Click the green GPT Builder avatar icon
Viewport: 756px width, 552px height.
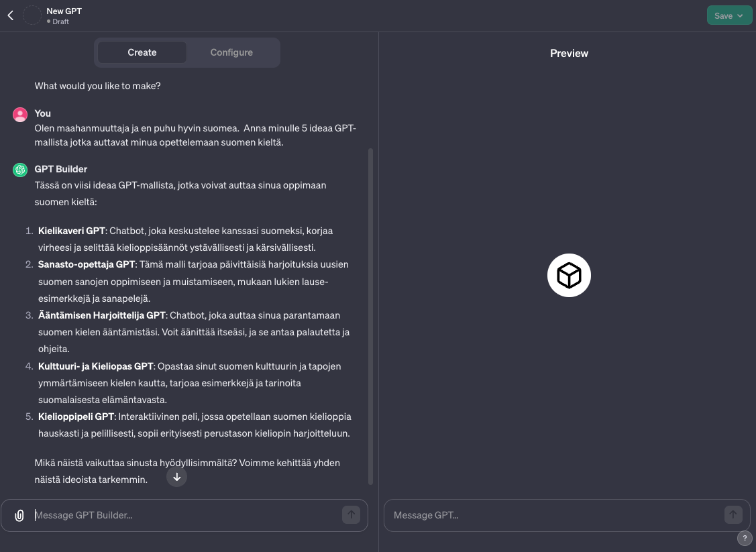pos(20,170)
